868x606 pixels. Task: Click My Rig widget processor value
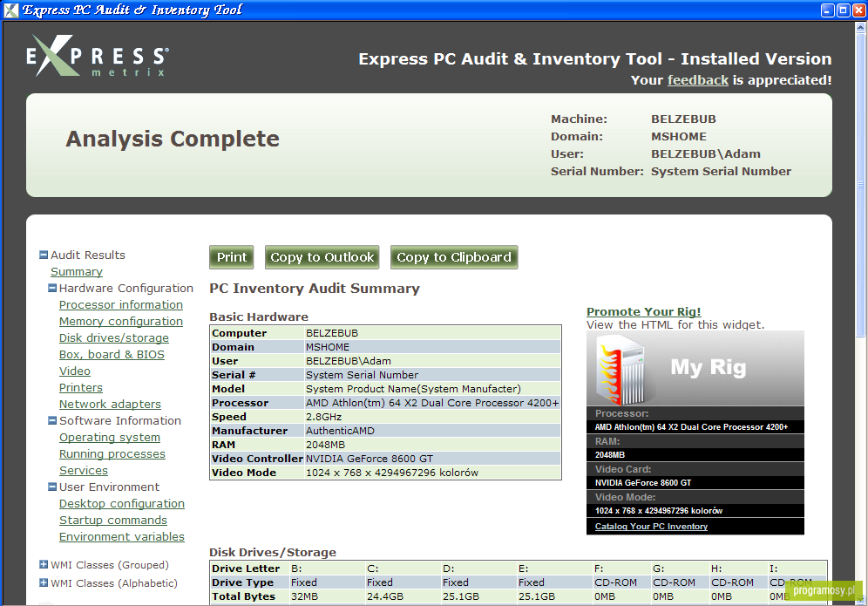691,427
